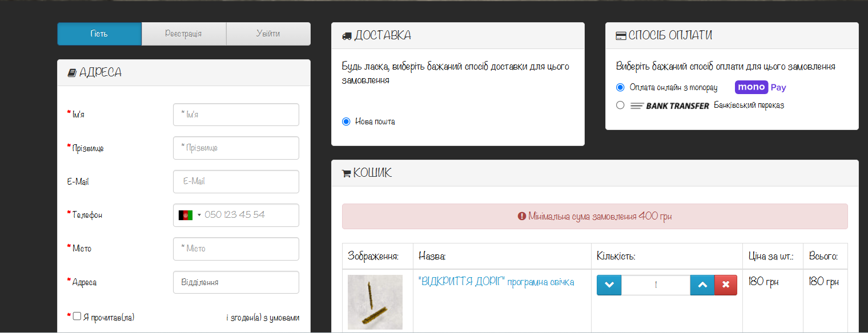Open phone country code dropdown arrow
Image resolution: width=868 pixels, height=333 pixels.
click(199, 215)
